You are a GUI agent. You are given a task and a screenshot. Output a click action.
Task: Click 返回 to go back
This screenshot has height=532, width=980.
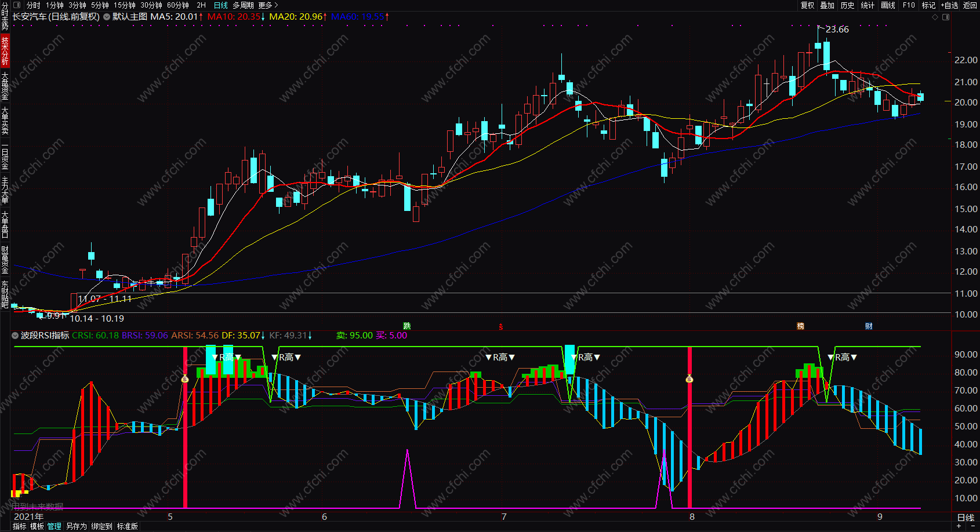970,5
